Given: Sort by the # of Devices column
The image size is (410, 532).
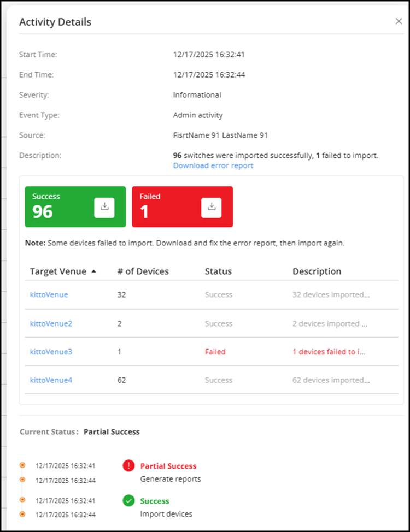Looking at the screenshot, I should pos(143,271).
